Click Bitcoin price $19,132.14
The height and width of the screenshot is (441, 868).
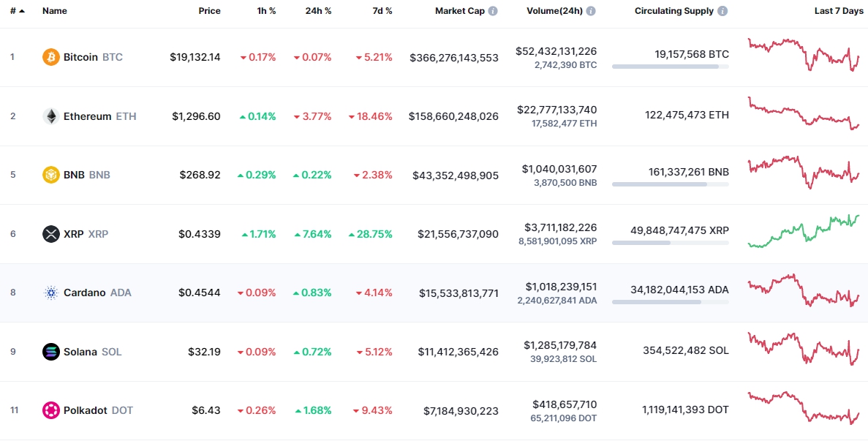click(x=195, y=57)
